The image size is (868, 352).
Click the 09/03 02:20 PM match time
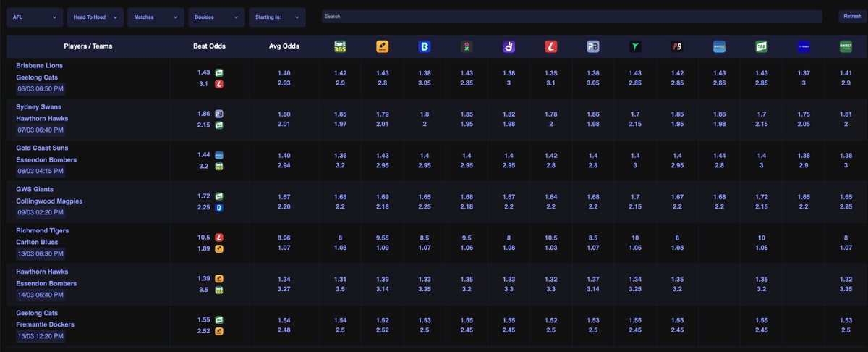[x=40, y=213]
